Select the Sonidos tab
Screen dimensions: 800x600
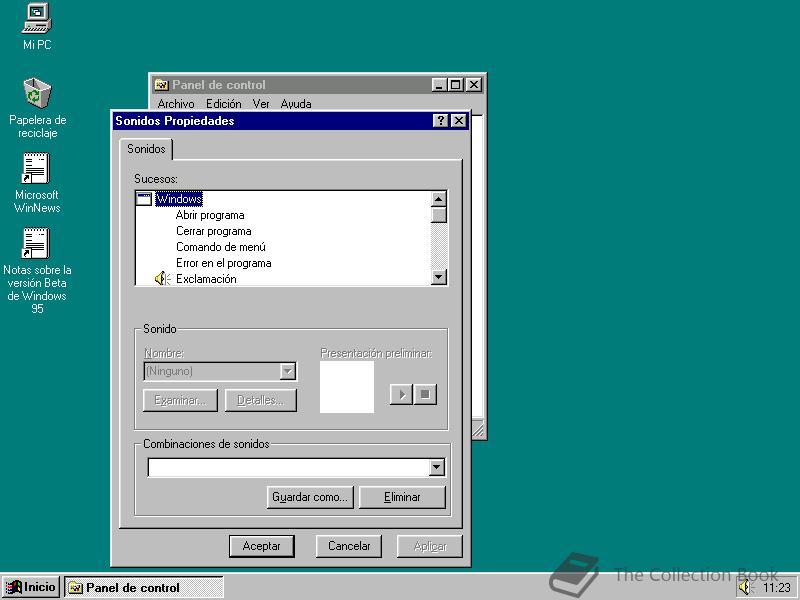pos(146,149)
